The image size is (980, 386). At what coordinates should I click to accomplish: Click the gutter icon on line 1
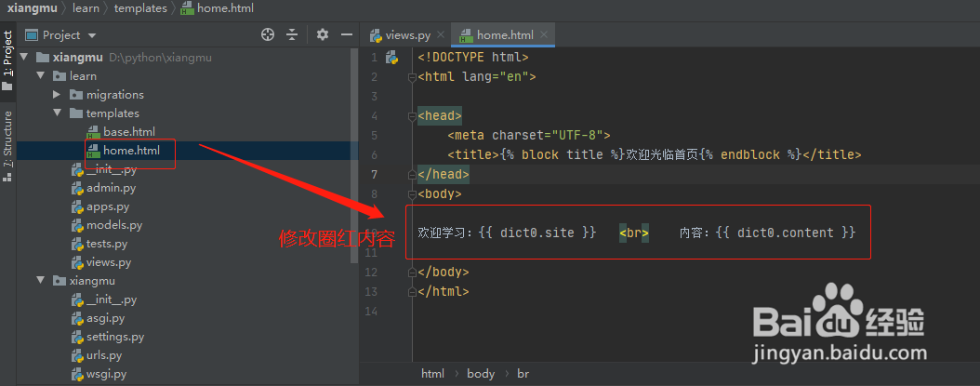click(391, 57)
